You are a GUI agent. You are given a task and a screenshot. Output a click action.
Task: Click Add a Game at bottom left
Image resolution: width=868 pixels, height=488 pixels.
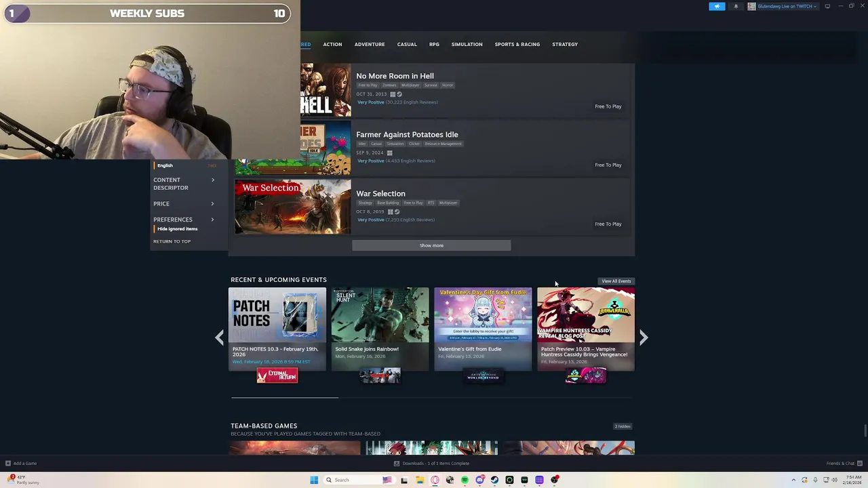pyautogui.click(x=21, y=464)
